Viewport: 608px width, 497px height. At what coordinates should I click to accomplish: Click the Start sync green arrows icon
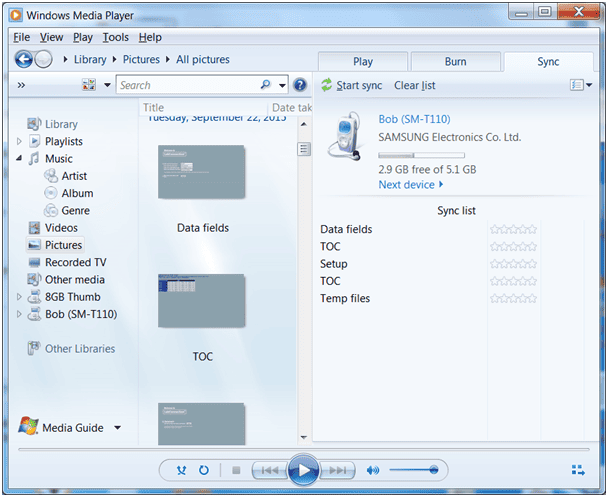click(x=326, y=85)
